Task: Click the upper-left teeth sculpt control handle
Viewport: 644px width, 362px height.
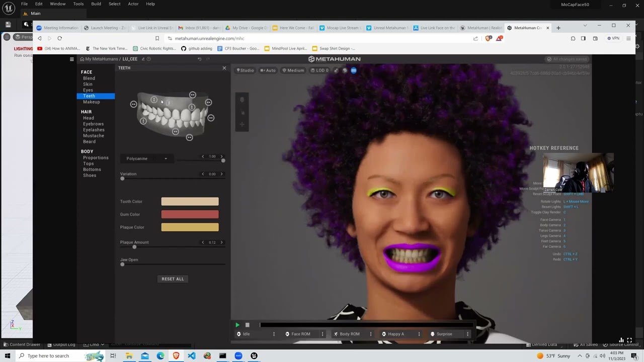Action: pyautogui.click(x=154, y=100)
